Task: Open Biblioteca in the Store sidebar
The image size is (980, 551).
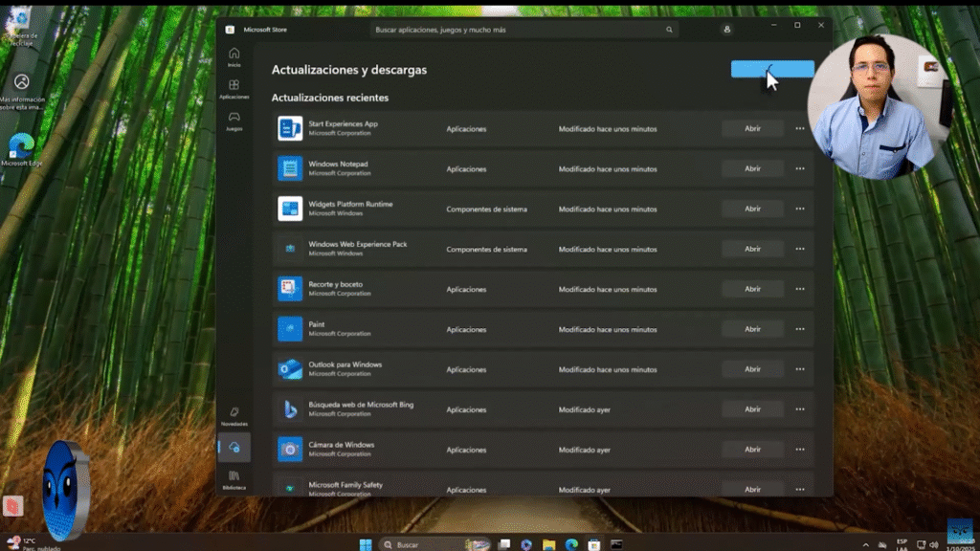Action: coord(234,478)
